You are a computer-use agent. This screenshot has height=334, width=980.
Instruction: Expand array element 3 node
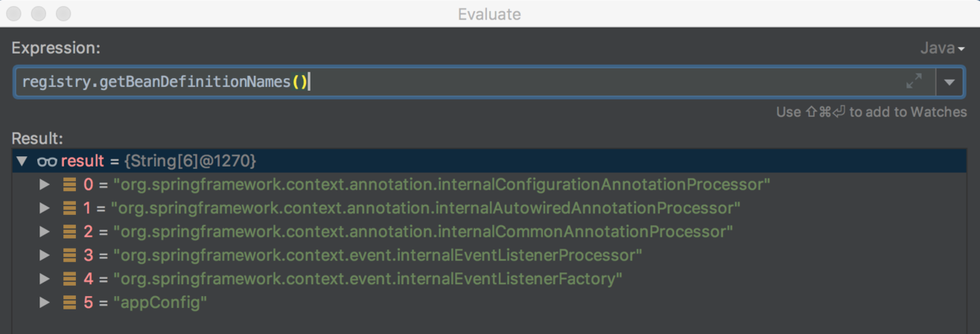pos(45,256)
